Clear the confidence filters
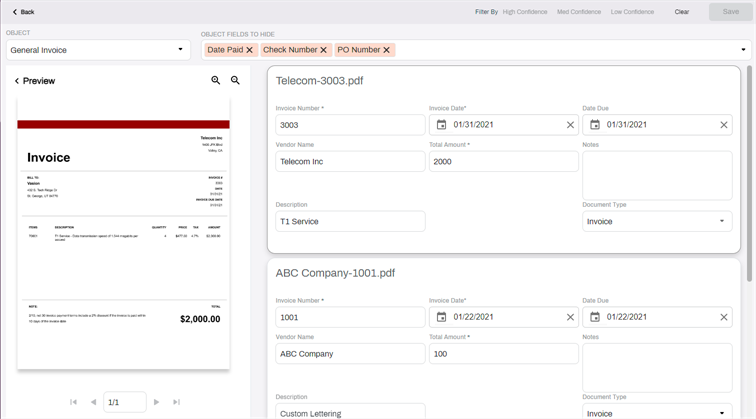 tap(681, 12)
